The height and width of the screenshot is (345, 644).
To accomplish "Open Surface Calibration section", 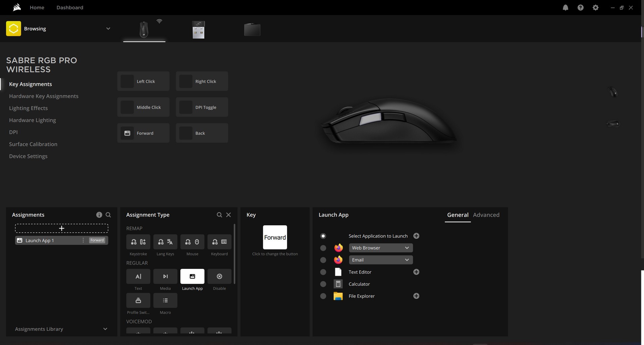I will click(x=33, y=144).
